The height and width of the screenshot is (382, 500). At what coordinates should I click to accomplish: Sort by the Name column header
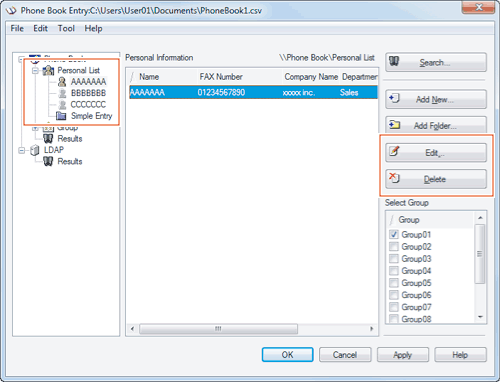coord(163,77)
